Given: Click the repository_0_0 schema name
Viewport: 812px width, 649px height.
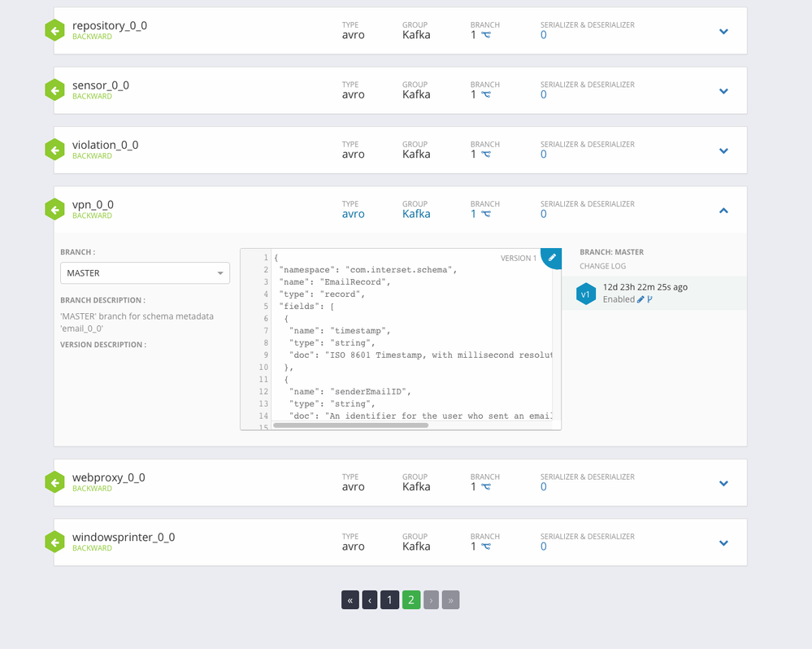Looking at the screenshot, I should point(109,26).
